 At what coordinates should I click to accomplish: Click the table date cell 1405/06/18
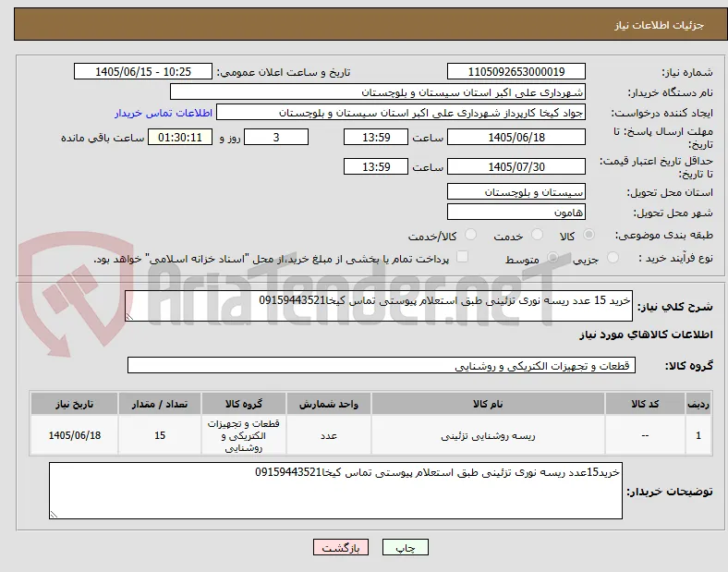pos(74,435)
